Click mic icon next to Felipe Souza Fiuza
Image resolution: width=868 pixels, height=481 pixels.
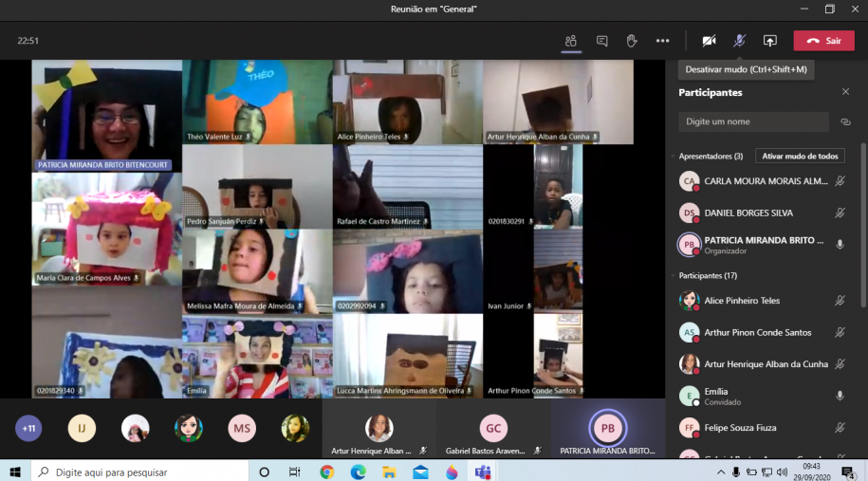pos(840,428)
